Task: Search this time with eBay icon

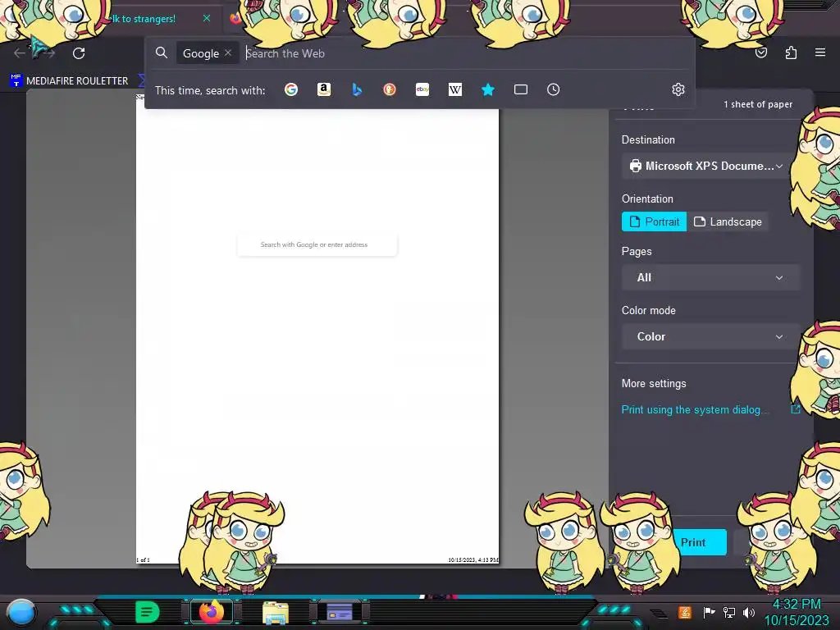Action: click(x=422, y=89)
